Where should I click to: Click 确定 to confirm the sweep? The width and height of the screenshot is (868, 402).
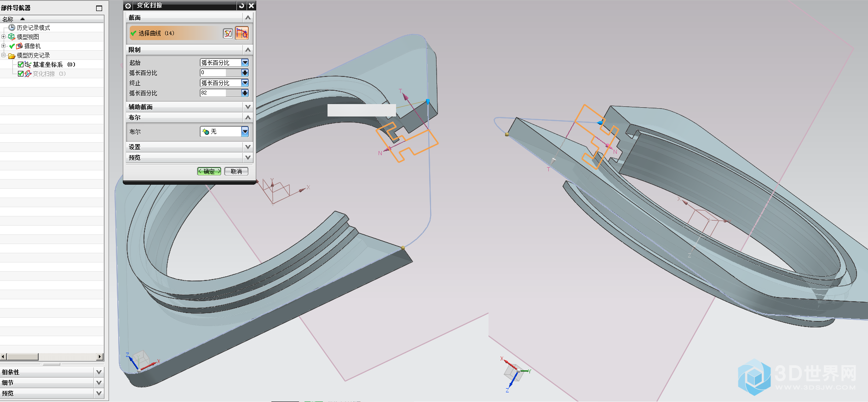coord(209,171)
